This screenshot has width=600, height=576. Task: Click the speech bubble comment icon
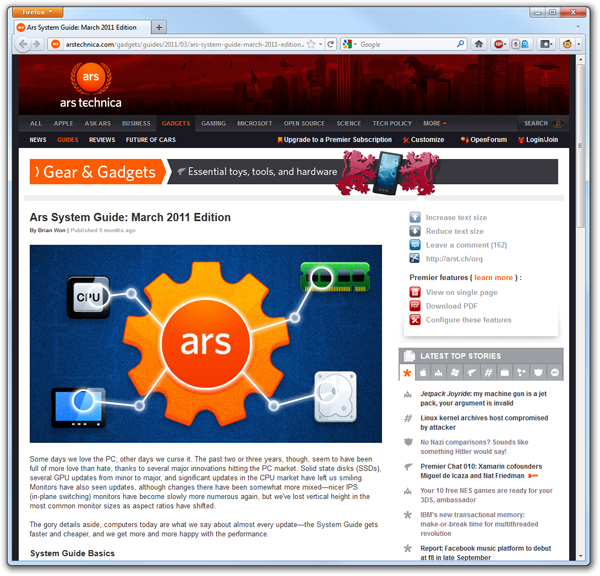415,245
